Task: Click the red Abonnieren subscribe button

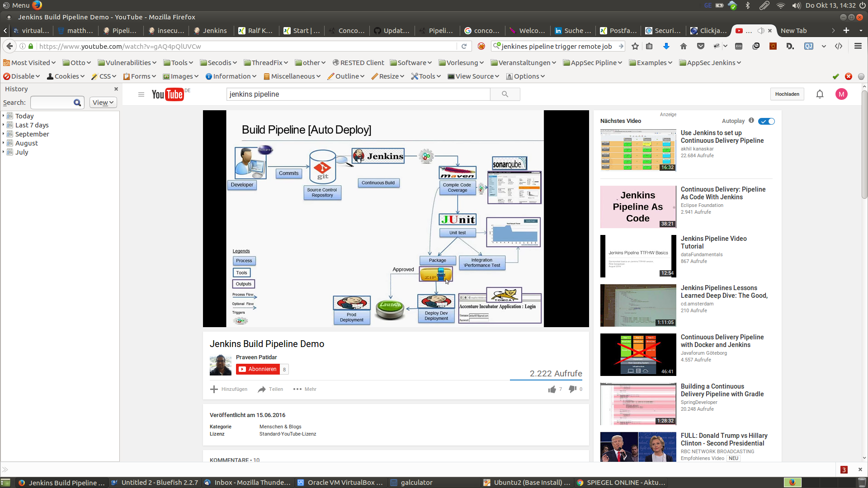Action: [x=258, y=369]
